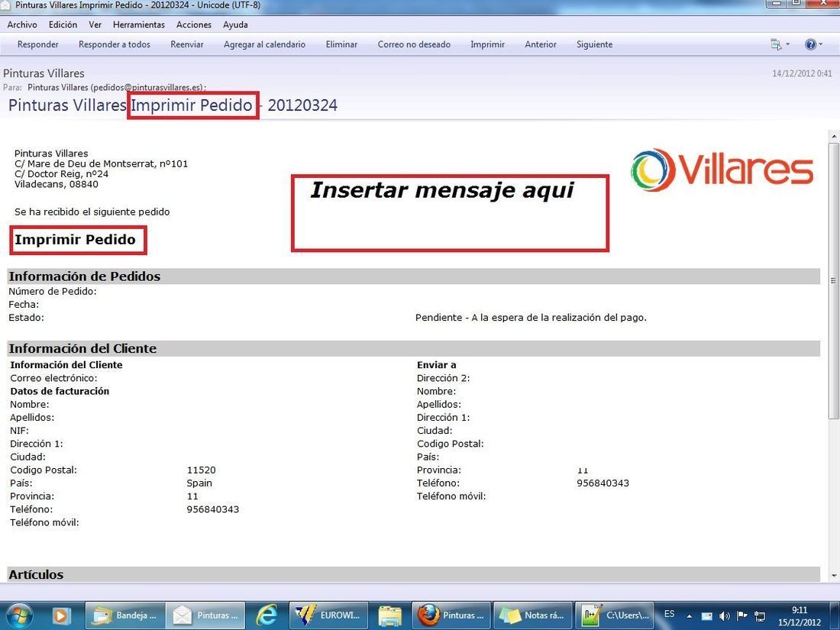Go to the Siguiente message
Image resolution: width=840 pixels, height=630 pixels.
pyautogui.click(x=595, y=44)
